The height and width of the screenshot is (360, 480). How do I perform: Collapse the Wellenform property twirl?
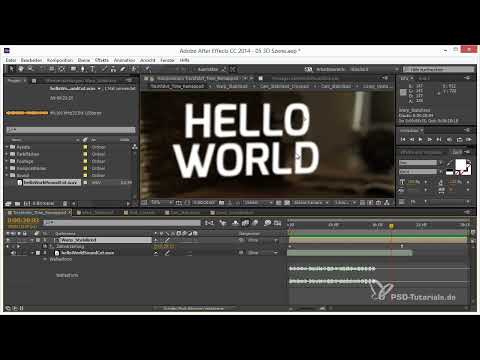point(45,259)
